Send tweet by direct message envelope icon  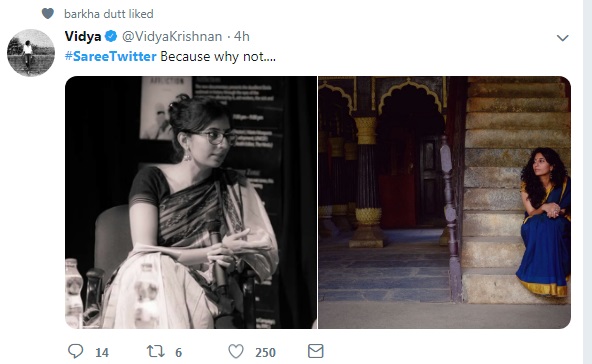click(x=316, y=351)
